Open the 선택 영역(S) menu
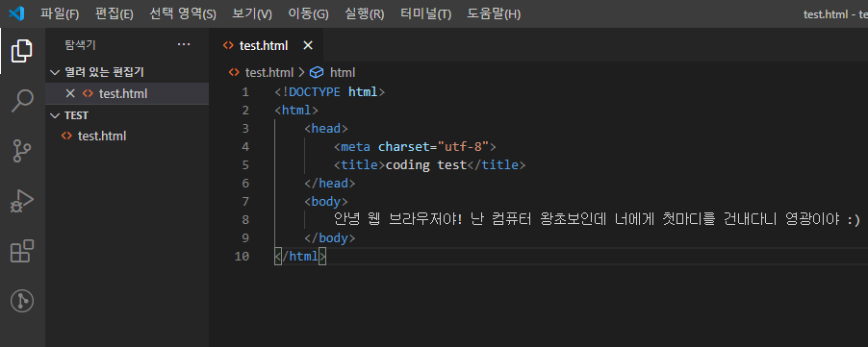 tap(183, 14)
